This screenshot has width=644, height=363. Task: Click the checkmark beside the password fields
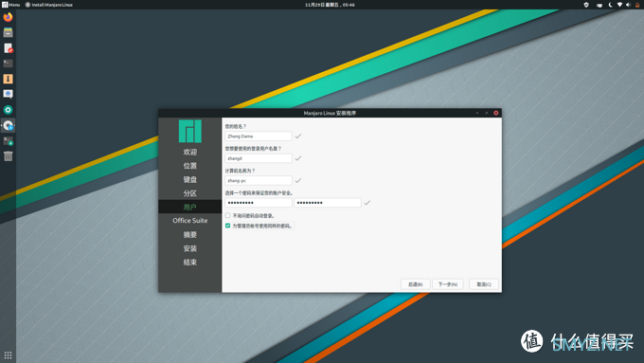point(367,203)
